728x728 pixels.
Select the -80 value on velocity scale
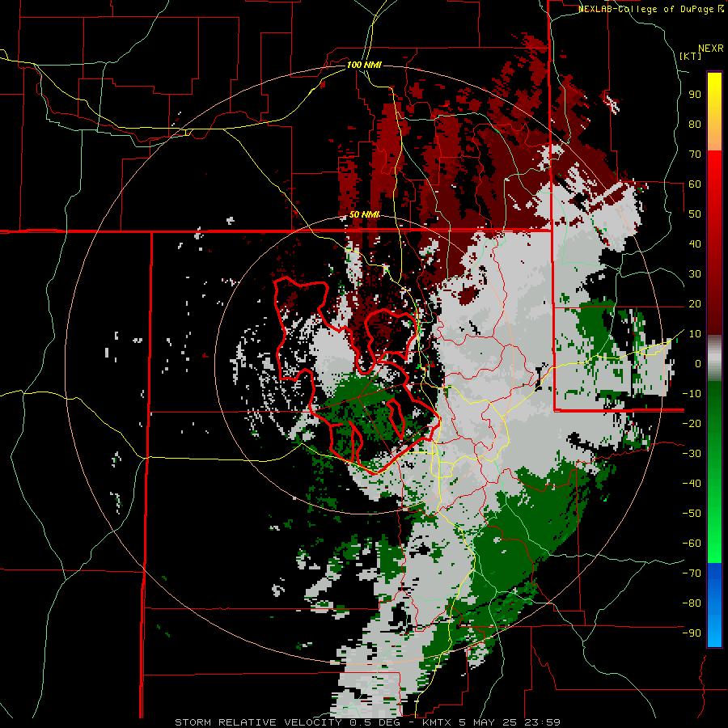click(x=692, y=603)
